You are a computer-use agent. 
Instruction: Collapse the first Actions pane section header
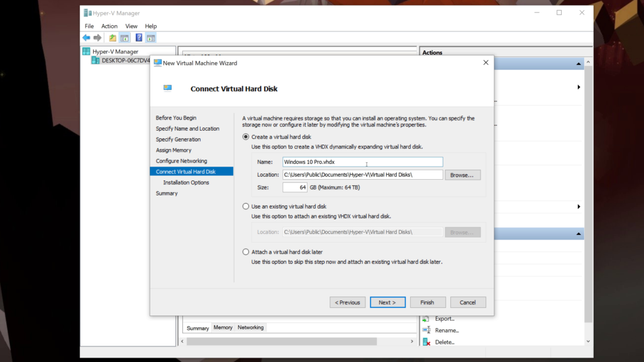tap(579, 63)
